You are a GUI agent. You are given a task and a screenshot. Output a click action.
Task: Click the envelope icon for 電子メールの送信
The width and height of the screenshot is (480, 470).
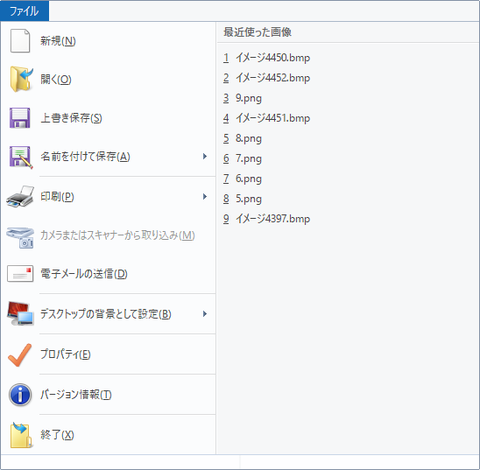click(20, 274)
